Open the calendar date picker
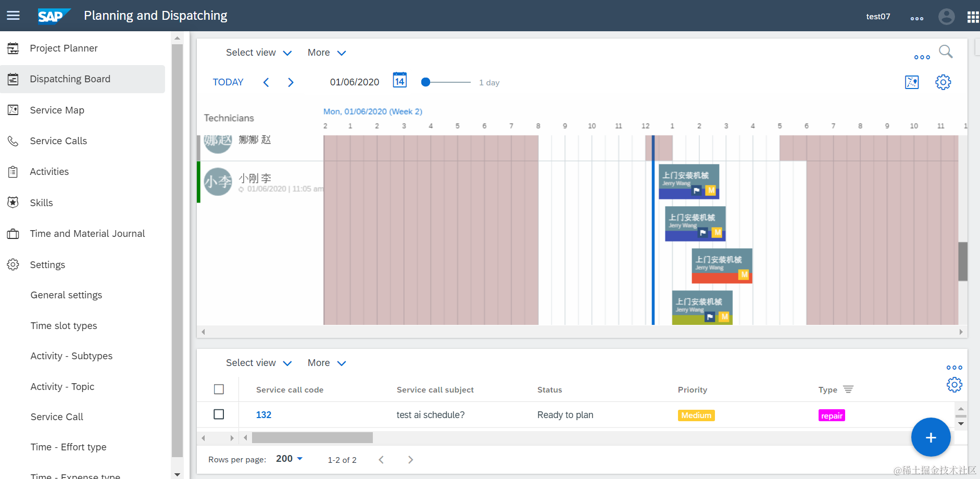Screen dimensions: 980x479 point(399,80)
